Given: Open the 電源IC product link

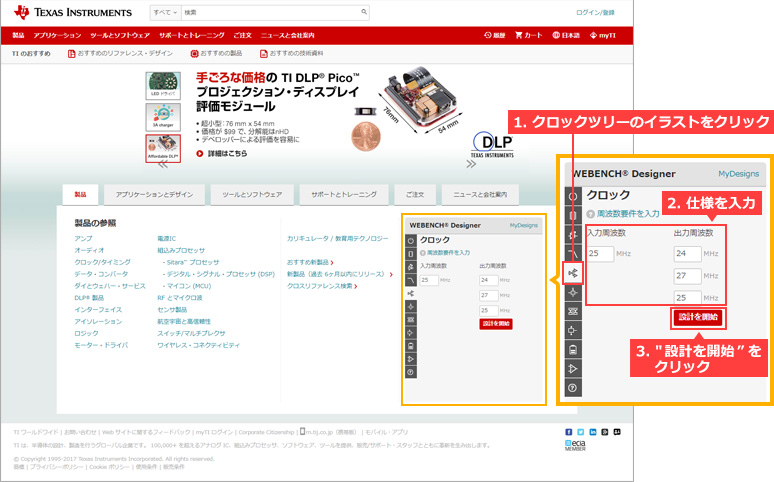Looking at the screenshot, I should click(x=166, y=238).
